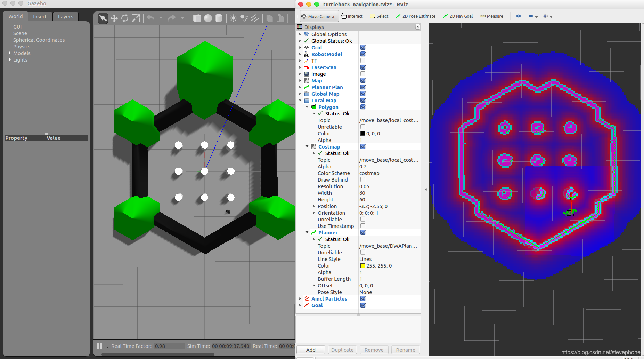This screenshot has width=644, height=359.
Task: Activate the translate mode tool in Gazebo
Action: coord(114,18)
